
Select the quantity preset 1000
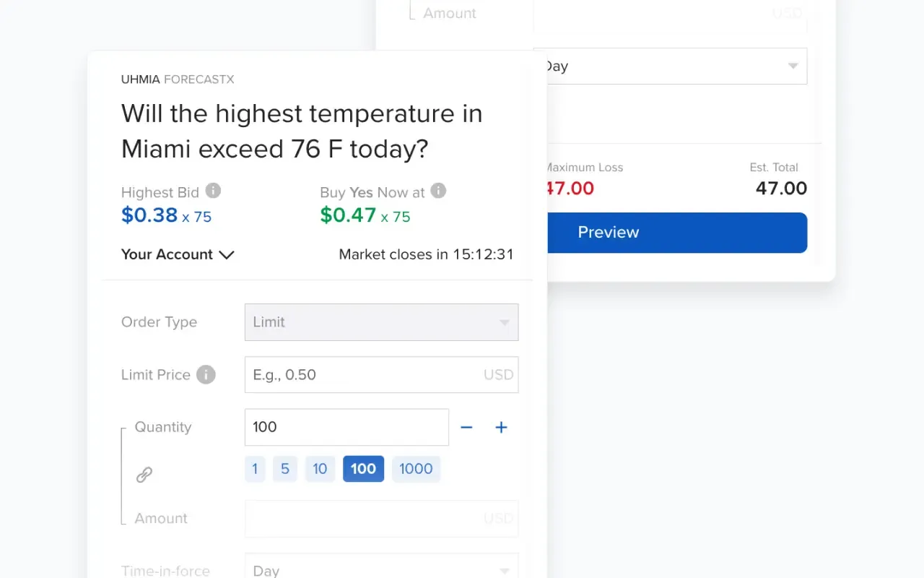point(416,469)
